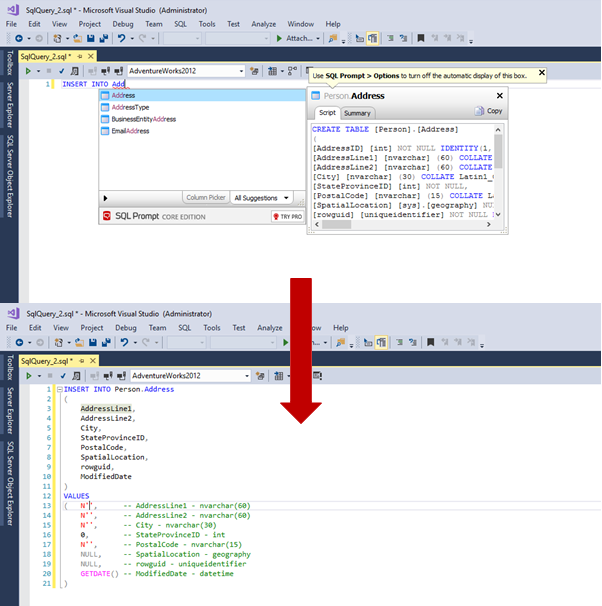602x606 pixels.
Task: Expand Execute dropdown arrow in top query toolbar
Action: 38,71
